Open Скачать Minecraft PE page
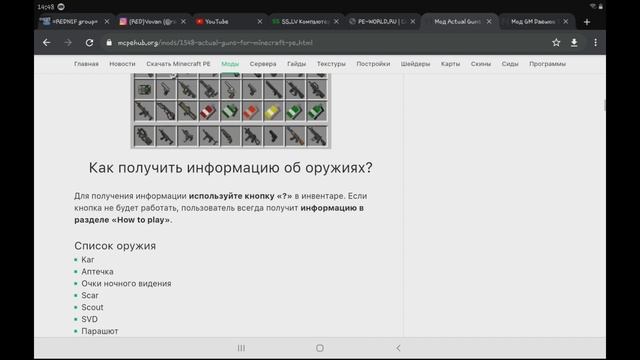This screenshot has height=360, width=640. [178, 64]
